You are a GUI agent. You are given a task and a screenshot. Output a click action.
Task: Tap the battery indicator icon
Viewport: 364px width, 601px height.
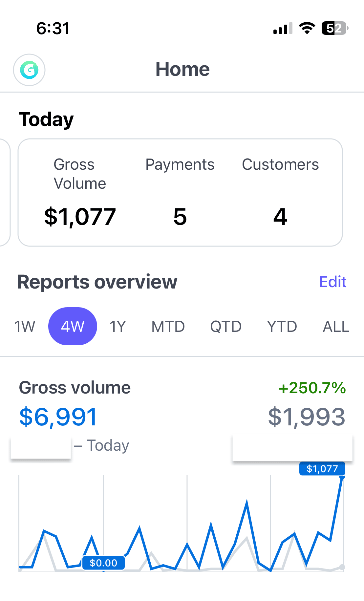(x=334, y=28)
